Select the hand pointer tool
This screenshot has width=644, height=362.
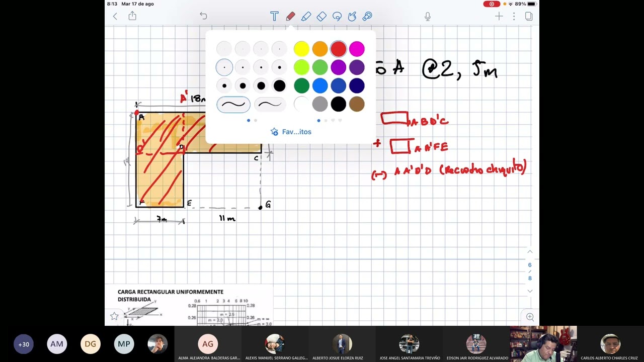point(352,17)
